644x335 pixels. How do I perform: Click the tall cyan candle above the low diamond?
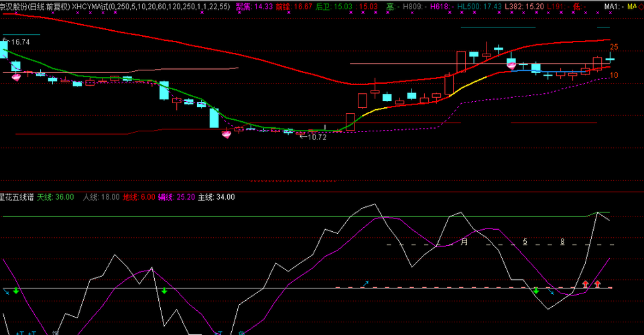pos(214,118)
